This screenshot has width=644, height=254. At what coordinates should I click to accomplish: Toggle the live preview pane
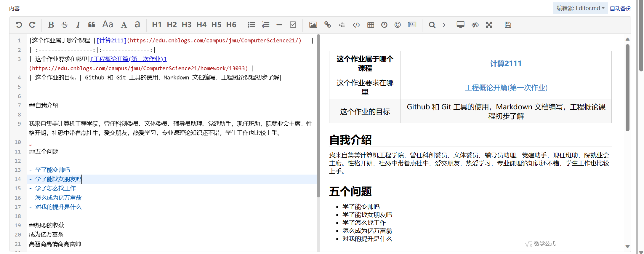pyautogui.click(x=475, y=25)
